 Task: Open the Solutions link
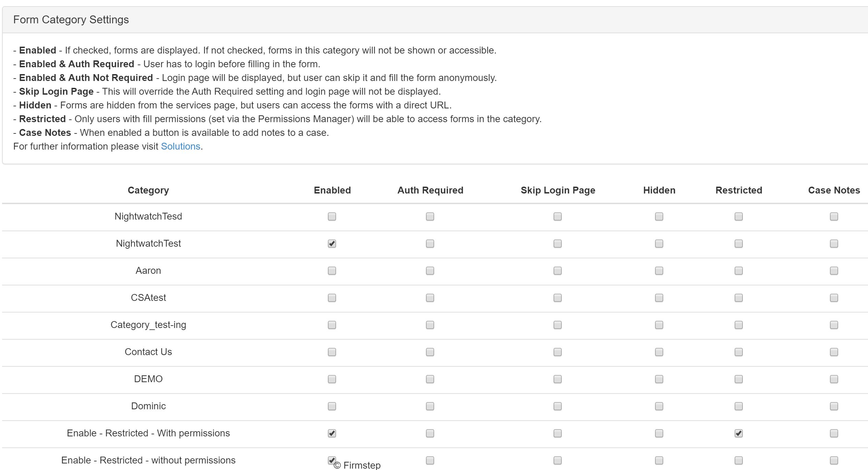[x=180, y=146]
